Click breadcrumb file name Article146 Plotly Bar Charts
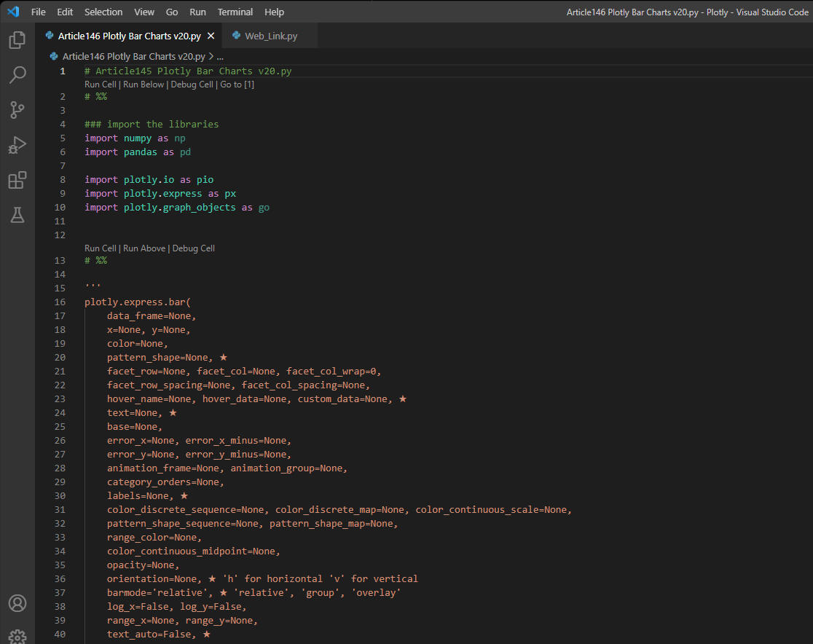Image resolution: width=813 pixels, height=644 pixels. [x=134, y=57]
